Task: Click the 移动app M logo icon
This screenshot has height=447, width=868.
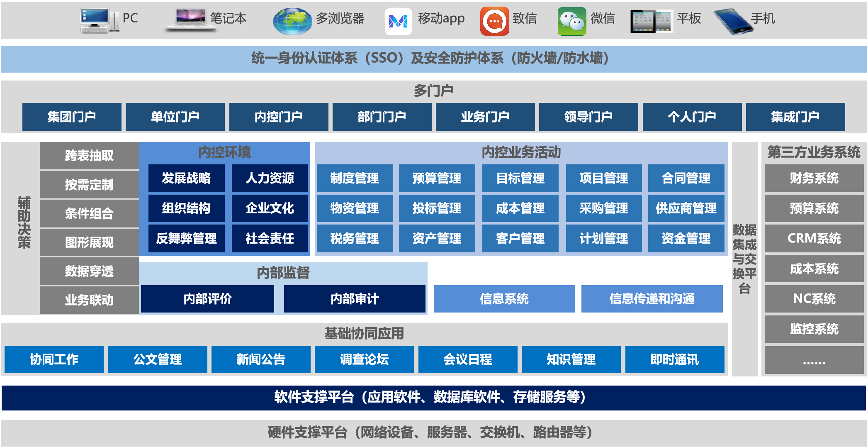Action: tap(398, 21)
